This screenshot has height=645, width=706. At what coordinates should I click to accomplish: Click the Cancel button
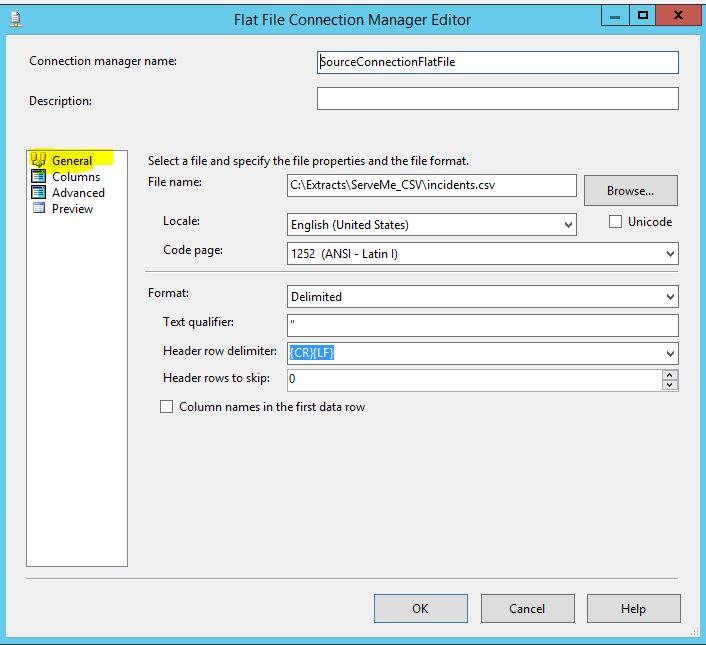(x=527, y=609)
